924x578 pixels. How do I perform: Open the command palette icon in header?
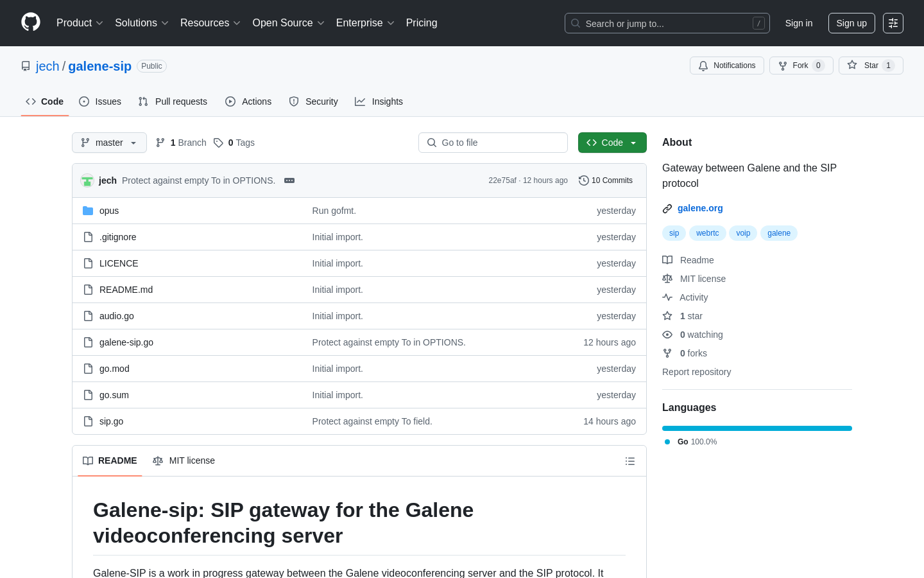click(x=893, y=23)
